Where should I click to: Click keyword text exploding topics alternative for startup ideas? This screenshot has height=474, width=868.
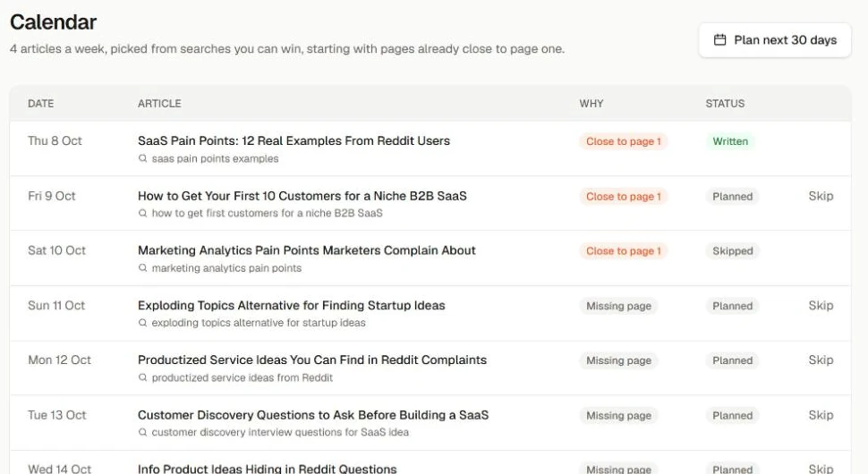pyautogui.click(x=259, y=323)
